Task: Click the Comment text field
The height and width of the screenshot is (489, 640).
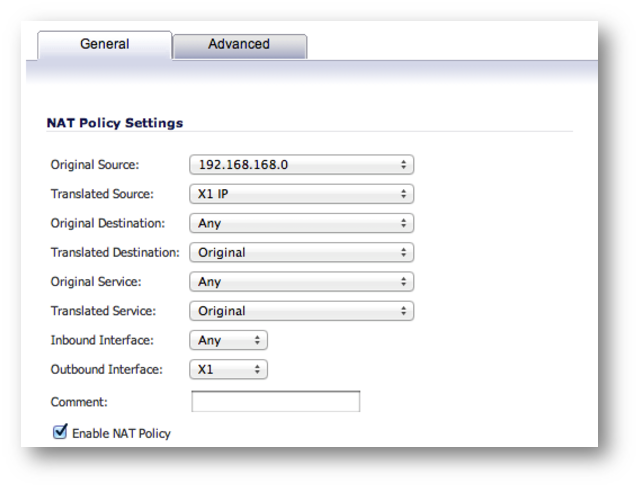Action: coord(276,402)
